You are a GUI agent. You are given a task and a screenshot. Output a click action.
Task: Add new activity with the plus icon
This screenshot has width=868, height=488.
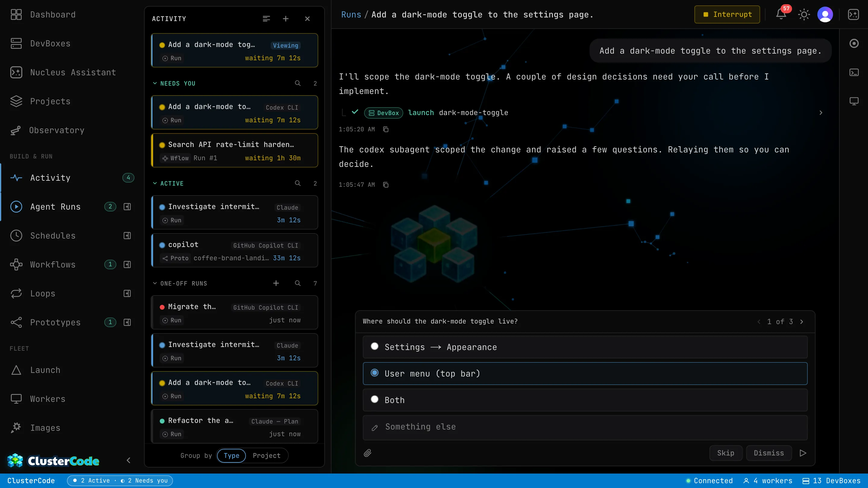pyautogui.click(x=286, y=19)
